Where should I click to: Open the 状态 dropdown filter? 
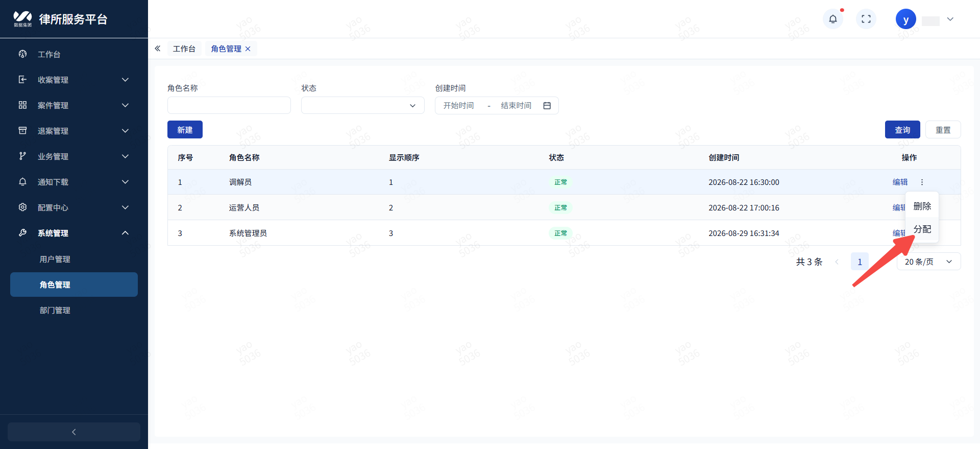pos(363,105)
